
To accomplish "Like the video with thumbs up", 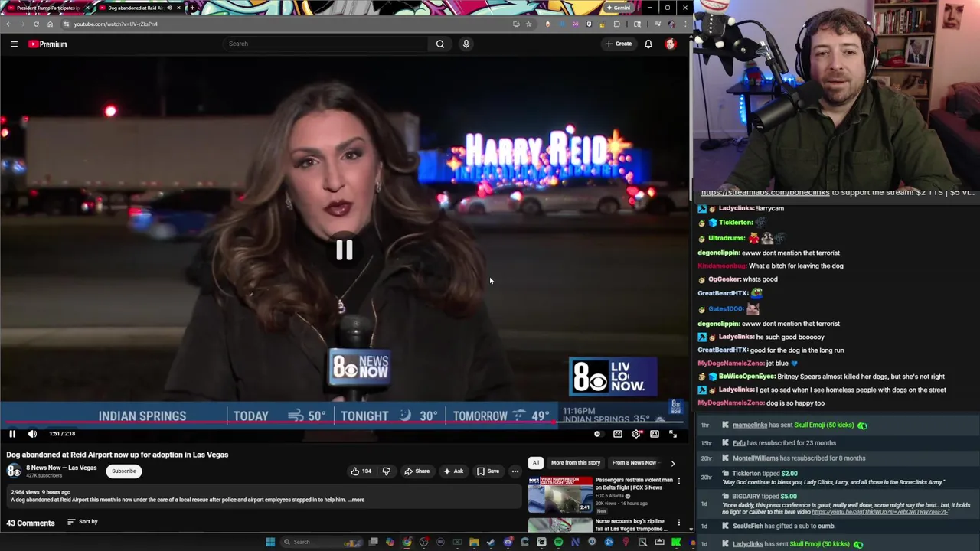I will click(x=361, y=471).
